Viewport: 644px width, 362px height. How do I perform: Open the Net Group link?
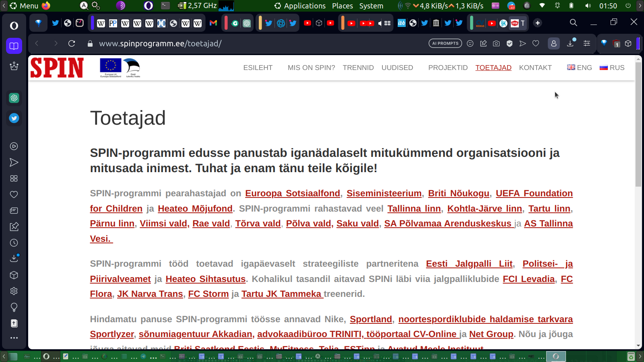[x=491, y=334]
